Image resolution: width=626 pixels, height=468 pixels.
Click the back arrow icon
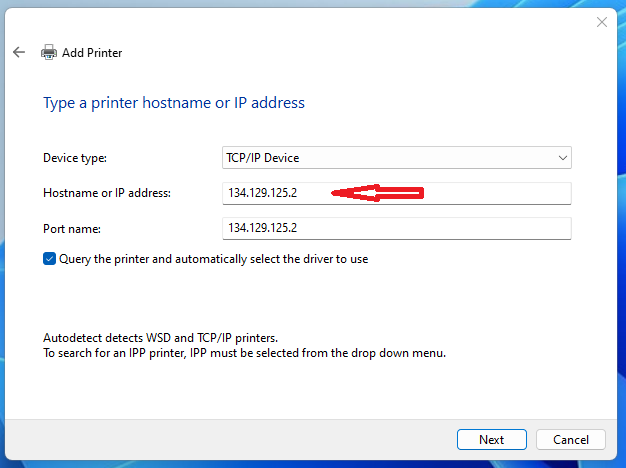click(19, 52)
